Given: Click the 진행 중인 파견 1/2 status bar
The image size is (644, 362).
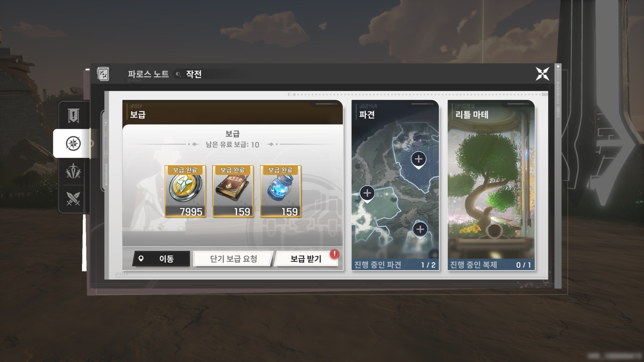Looking at the screenshot, I should coord(395,265).
